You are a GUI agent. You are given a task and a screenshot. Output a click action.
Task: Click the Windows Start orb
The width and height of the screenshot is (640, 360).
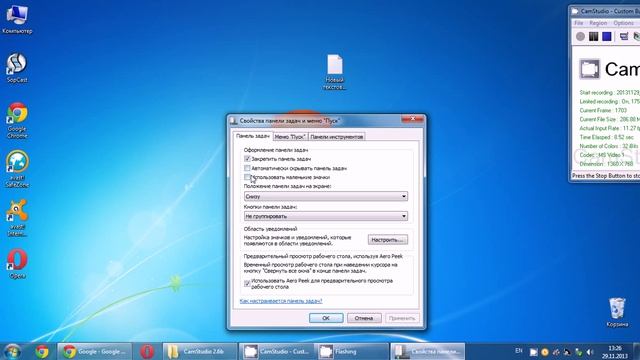tap(13, 351)
